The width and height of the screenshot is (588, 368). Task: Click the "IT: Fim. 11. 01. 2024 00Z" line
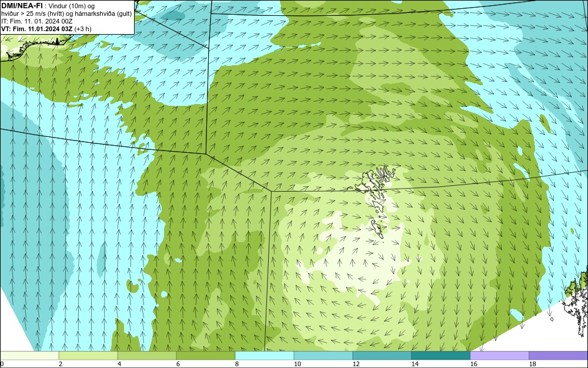coord(36,21)
